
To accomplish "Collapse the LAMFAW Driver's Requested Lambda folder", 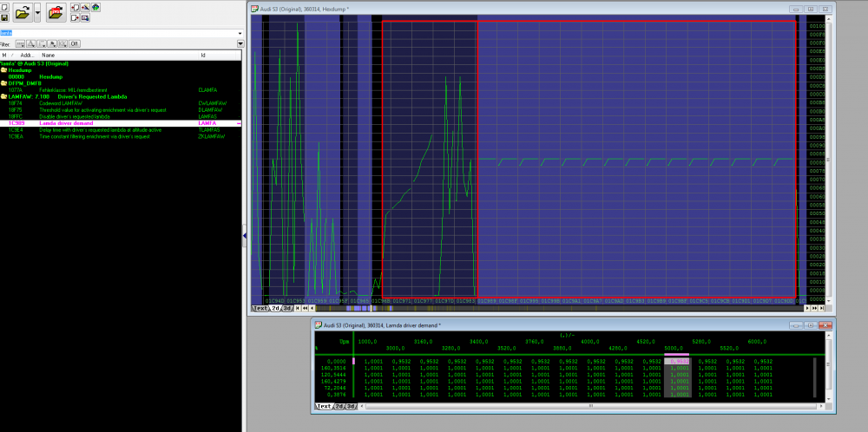I will coord(3,96).
